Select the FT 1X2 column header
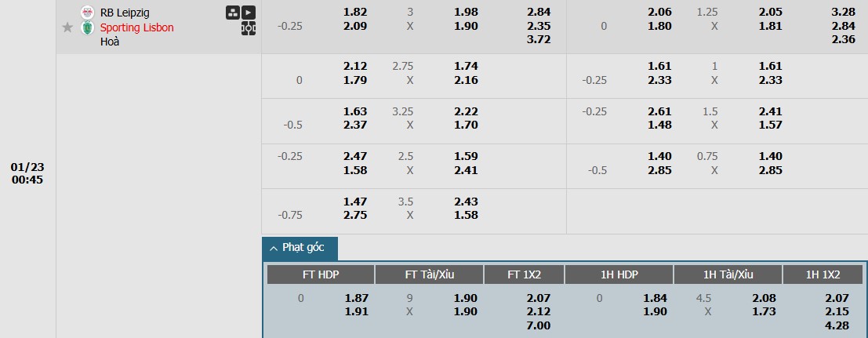 click(525, 274)
